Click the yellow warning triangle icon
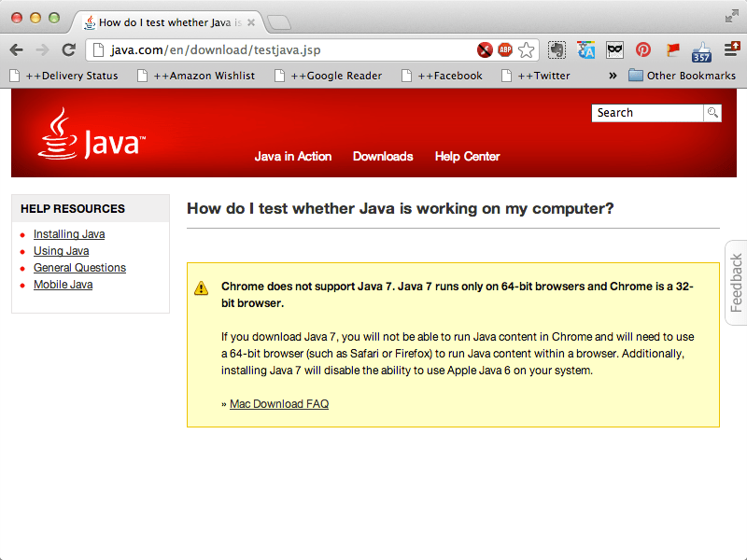Image resolution: width=747 pixels, height=560 pixels. (201, 288)
